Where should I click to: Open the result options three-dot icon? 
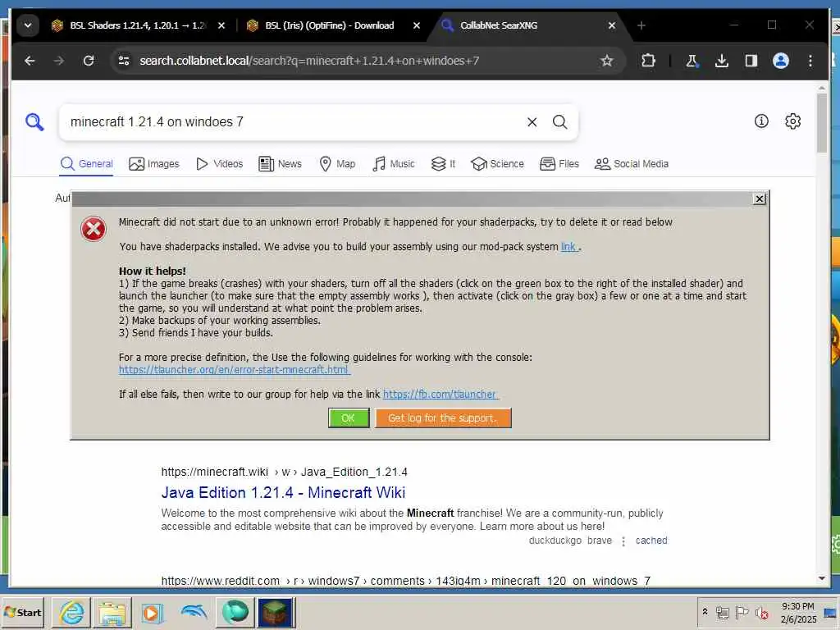623,541
